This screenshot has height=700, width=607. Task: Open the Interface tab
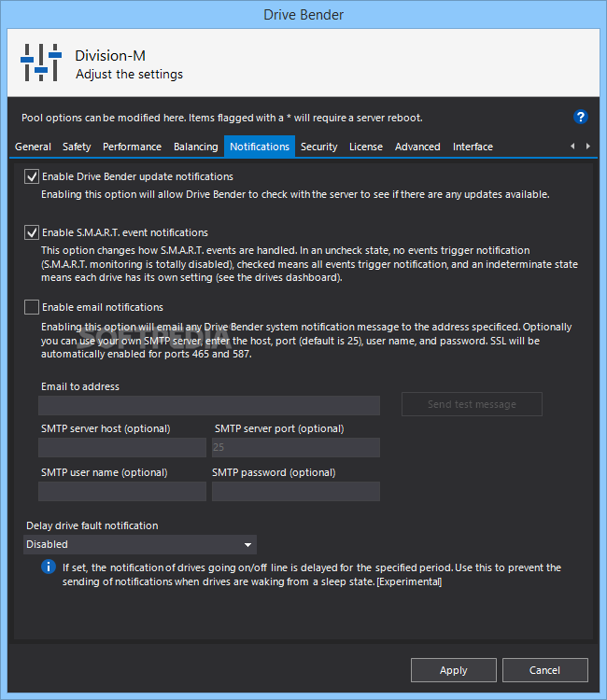473,147
